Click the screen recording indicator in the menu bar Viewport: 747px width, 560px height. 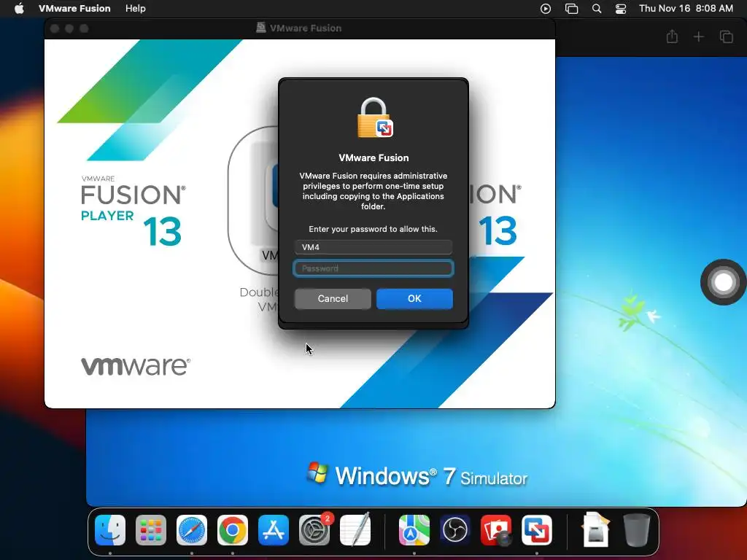(x=546, y=9)
